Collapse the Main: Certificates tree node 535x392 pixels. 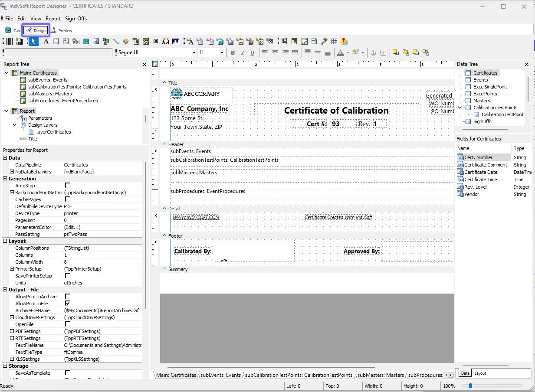[6, 73]
